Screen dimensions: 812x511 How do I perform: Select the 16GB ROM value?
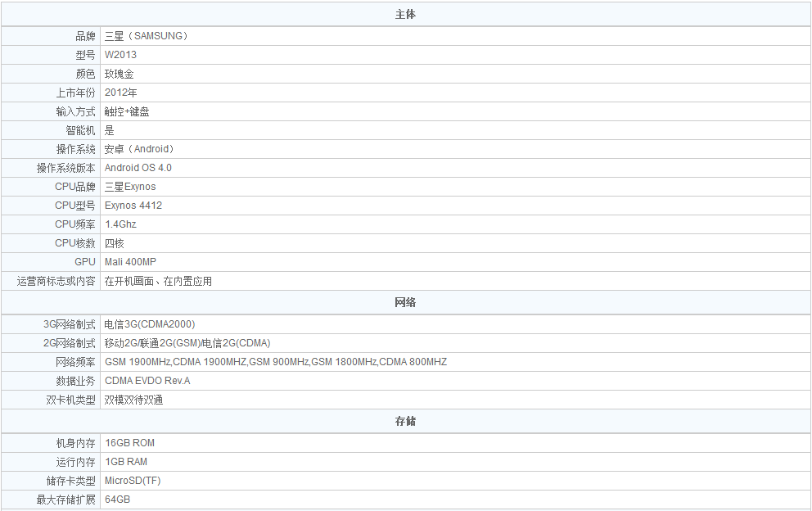[129, 443]
